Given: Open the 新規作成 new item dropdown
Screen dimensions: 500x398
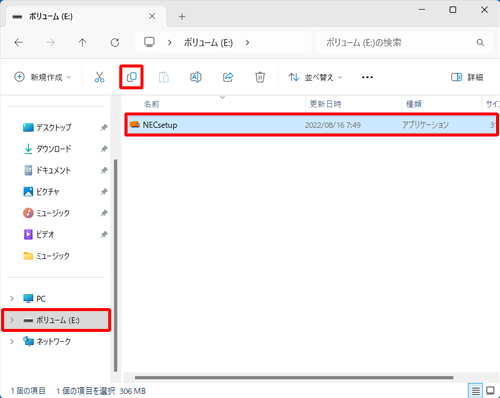Looking at the screenshot, I should pos(42,77).
